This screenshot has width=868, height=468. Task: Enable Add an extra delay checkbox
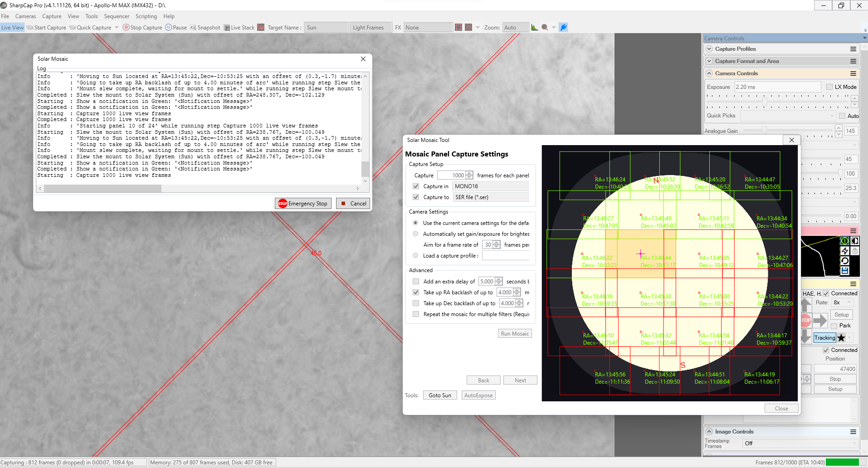point(416,282)
